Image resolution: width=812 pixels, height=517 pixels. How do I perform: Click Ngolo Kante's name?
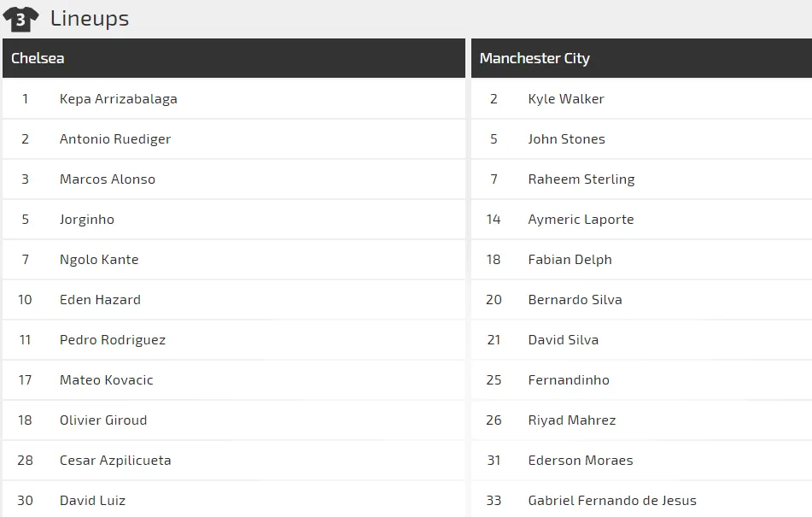pos(99,260)
